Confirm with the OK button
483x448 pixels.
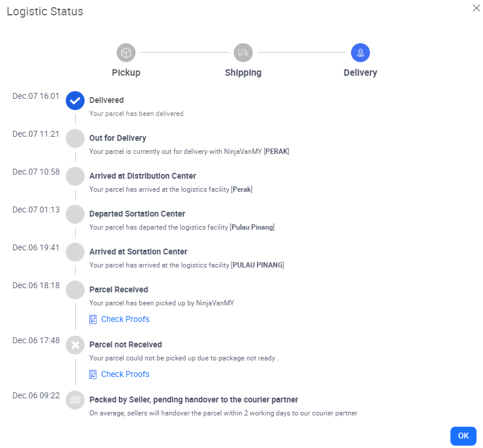(463, 436)
